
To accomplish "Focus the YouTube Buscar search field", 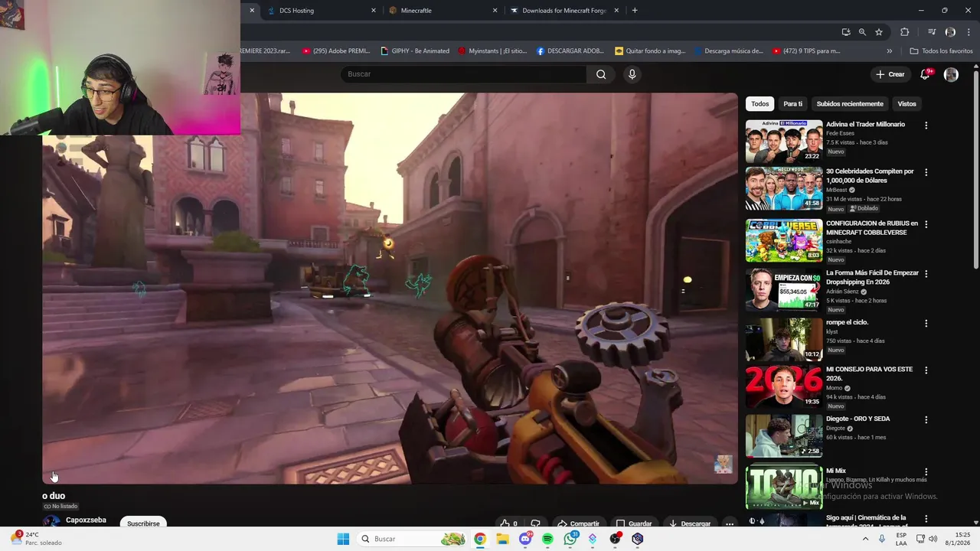I will click(463, 74).
